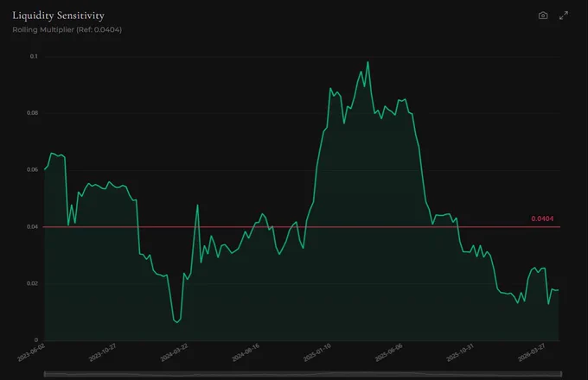Click the 0.08 y-axis label
Viewport: 588px width, 380px height.
pyautogui.click(x=32, y=112)
